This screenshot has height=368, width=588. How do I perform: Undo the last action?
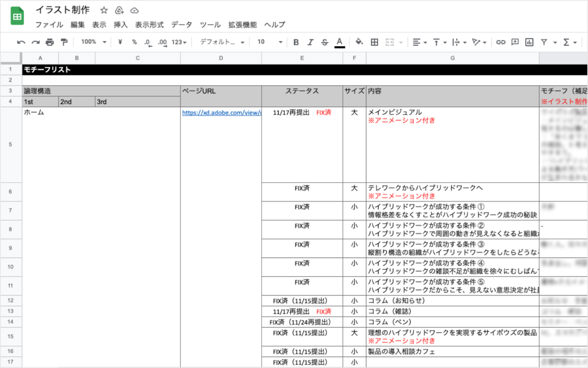coord(21,42)
